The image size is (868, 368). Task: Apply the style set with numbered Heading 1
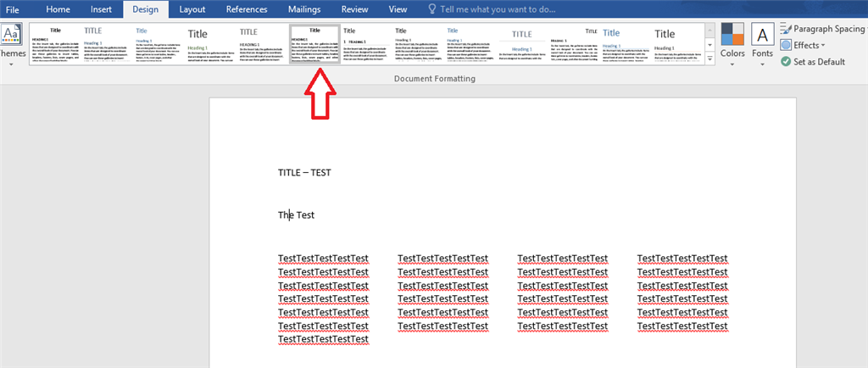pos(366,44)
